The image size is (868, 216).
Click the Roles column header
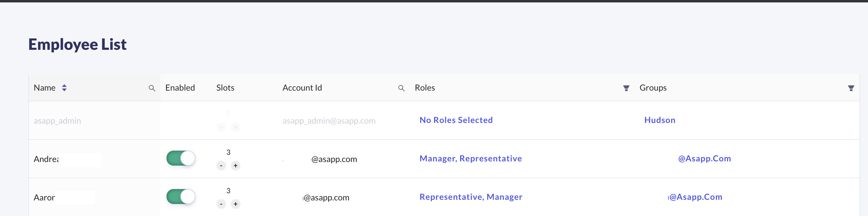pyautogui.click(x=425, y=88)
